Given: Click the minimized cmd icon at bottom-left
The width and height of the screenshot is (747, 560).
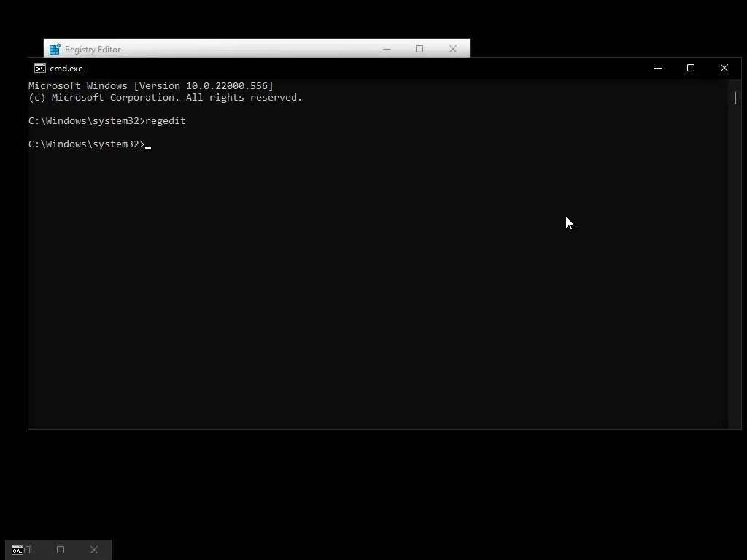Looking at the screenshot, I should 18,550.
